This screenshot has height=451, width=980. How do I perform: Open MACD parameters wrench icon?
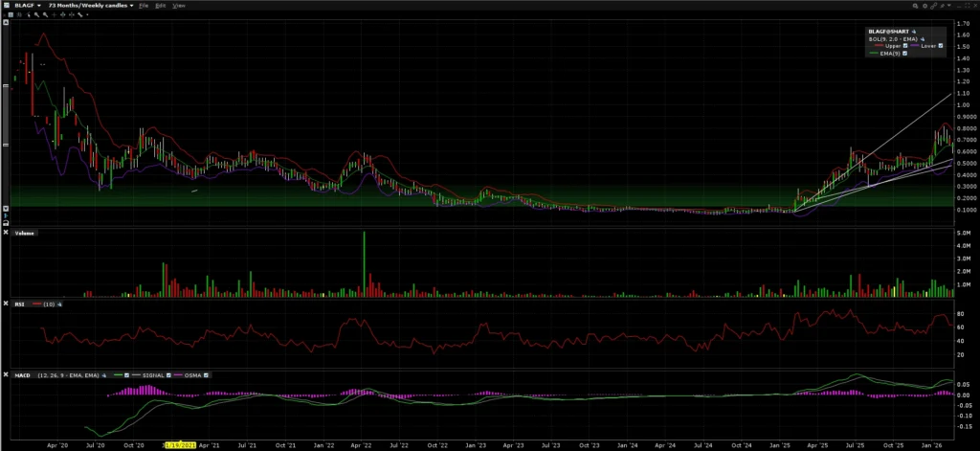coord(106,373)
